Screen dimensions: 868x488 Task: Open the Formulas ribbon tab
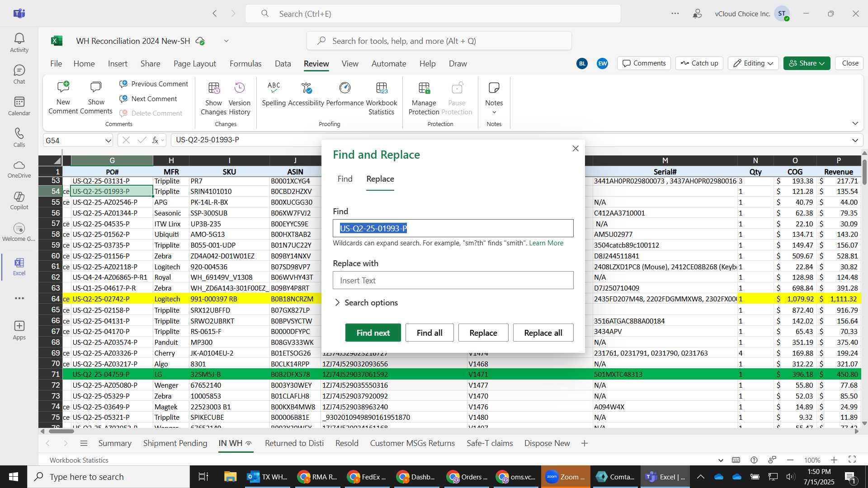point(245,64)
